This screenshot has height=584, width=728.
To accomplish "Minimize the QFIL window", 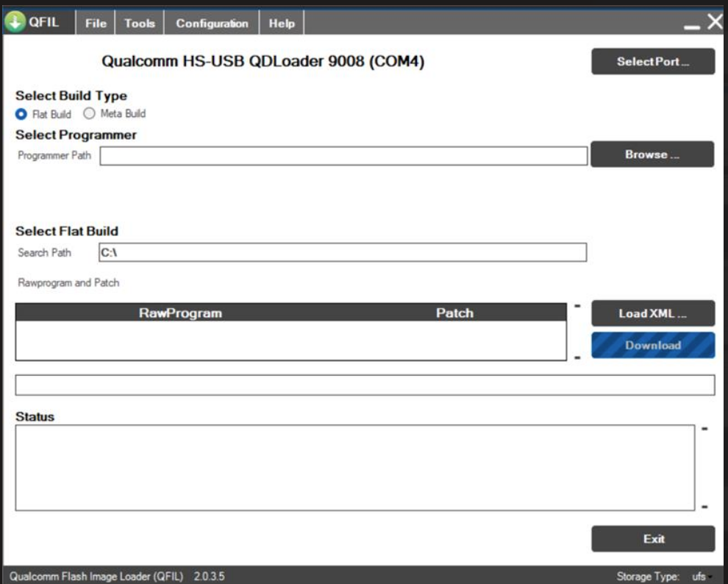I will click(692, 27).
